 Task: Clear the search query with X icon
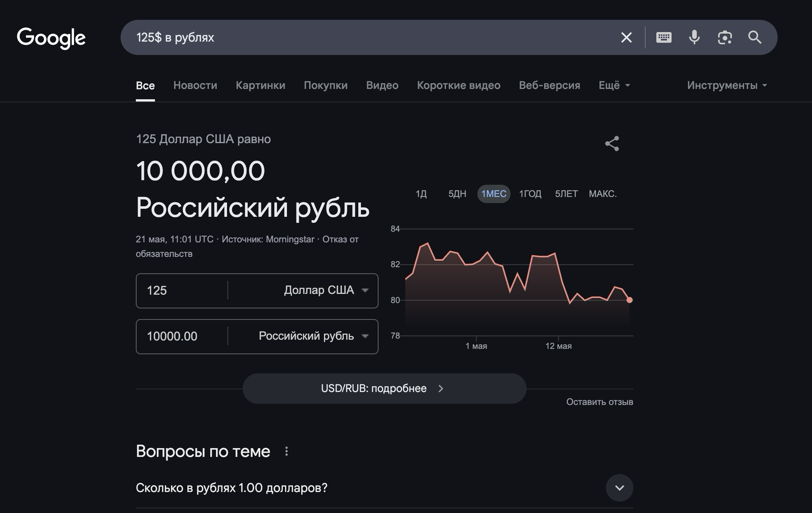point(626,37)
